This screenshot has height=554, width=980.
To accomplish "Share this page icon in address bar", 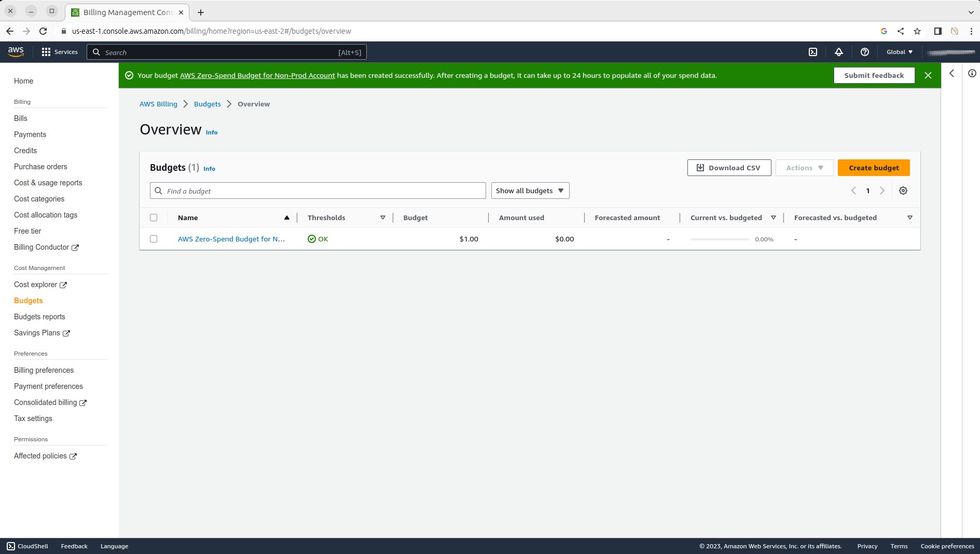I will [x=901, y=31].
